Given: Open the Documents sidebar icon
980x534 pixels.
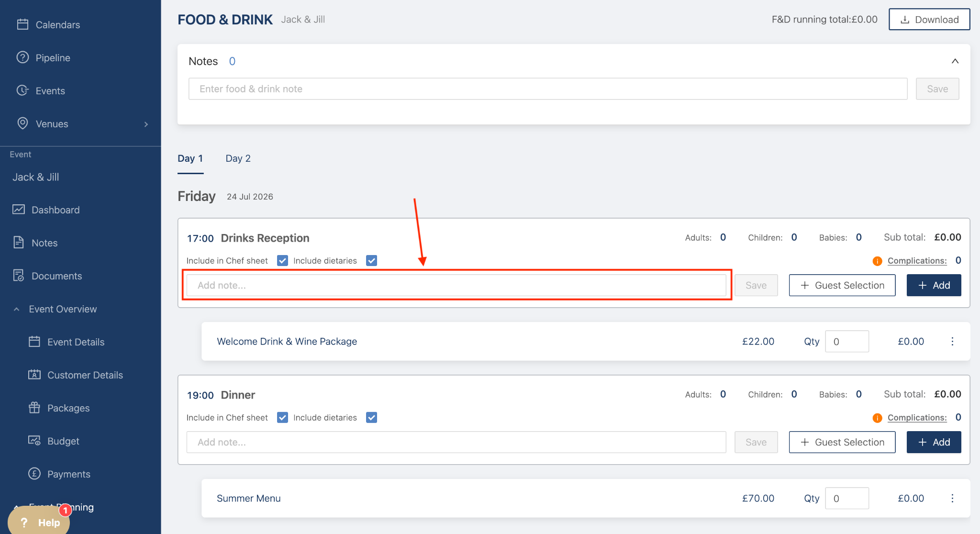Looking at the screenshot, I should (19, 276).
